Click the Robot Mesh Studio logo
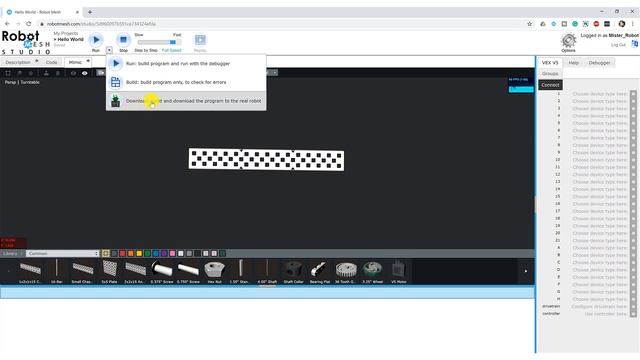Screen dimensions: 640x360 click(x=26, y=42)
